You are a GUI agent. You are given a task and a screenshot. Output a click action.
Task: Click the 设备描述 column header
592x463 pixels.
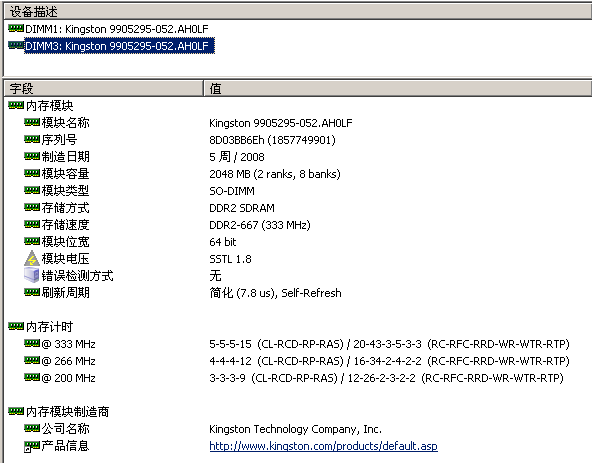(x=298, y=12)
